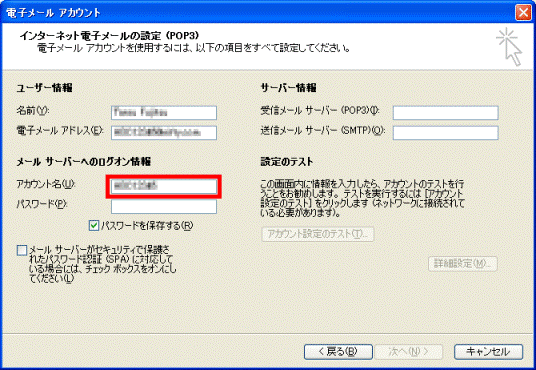Open 詳細設定 advanced settings button
The image size is (536, 370).
coord(463,264)
